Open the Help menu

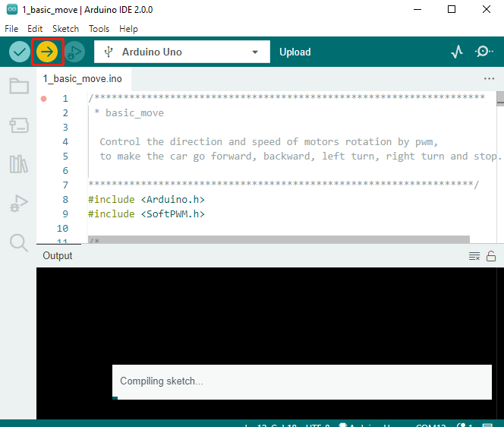click(128, 29)
